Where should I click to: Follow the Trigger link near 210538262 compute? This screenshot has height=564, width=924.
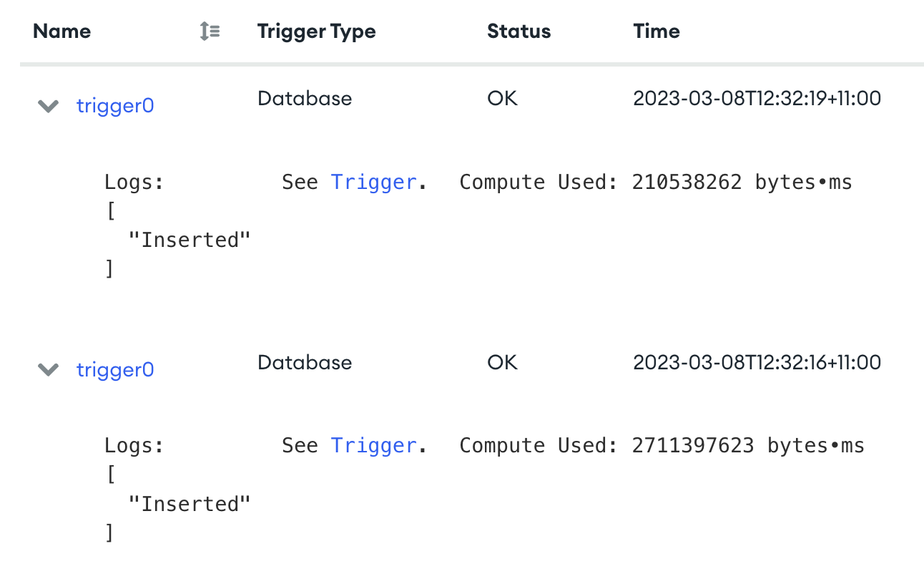click(373, 182)
